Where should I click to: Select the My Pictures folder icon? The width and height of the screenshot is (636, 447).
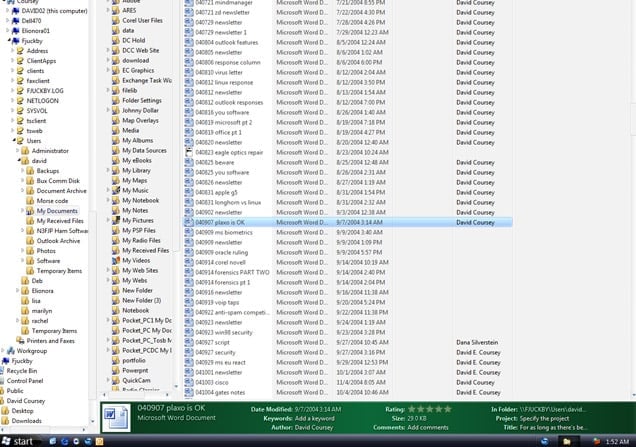[116, 220]
